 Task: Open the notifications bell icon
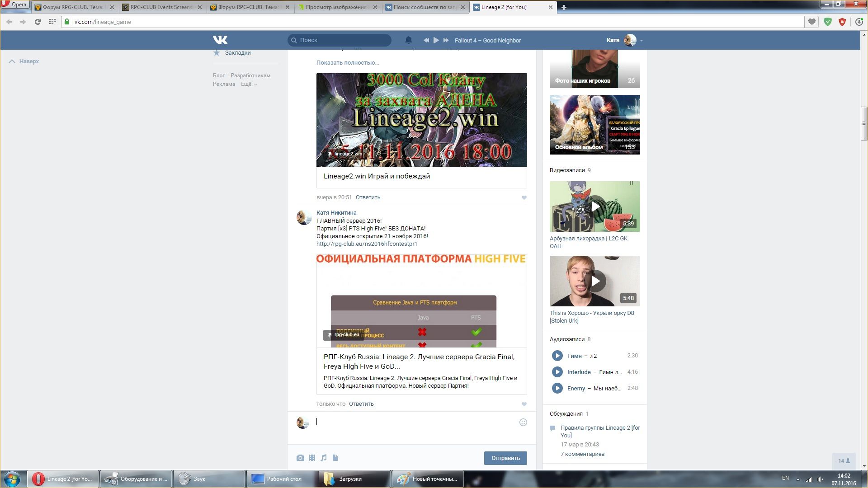coord(408,40)
